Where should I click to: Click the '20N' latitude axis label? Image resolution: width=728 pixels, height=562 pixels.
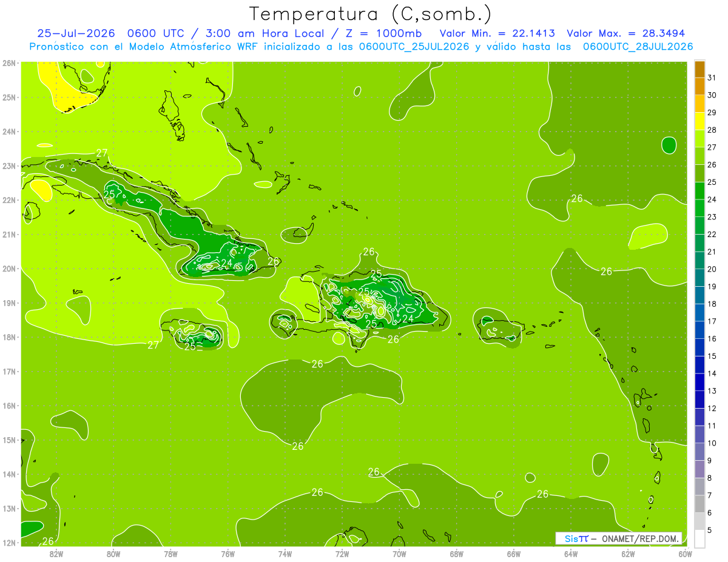click(9, 269)
